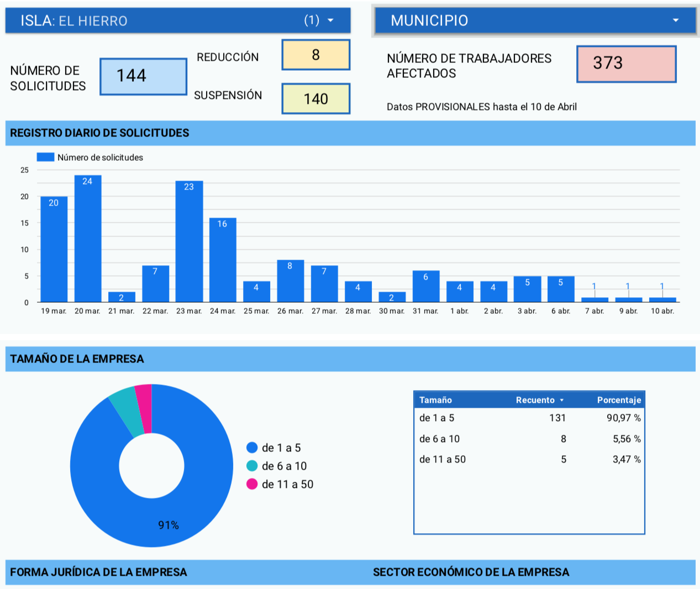The width and height of the screenshot is (700, 589).
Task: Click the NÚMERO DE SOLICITUDES label
Action: [x=48, y=78]
